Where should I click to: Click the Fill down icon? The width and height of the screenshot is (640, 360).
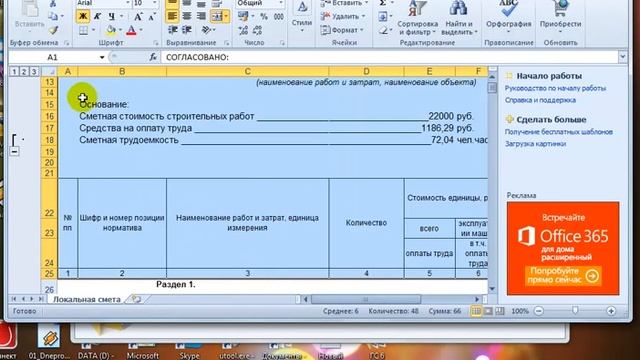click(382, 17)
